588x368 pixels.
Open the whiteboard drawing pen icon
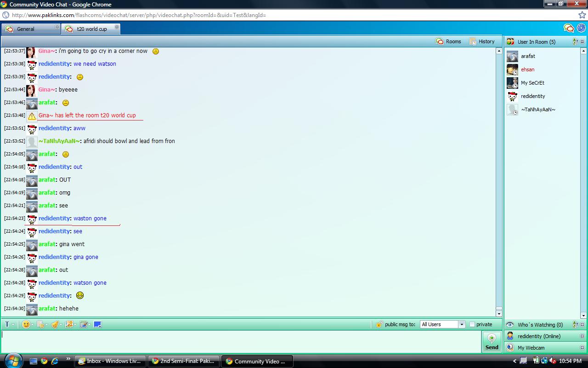[x=84, y=324]
